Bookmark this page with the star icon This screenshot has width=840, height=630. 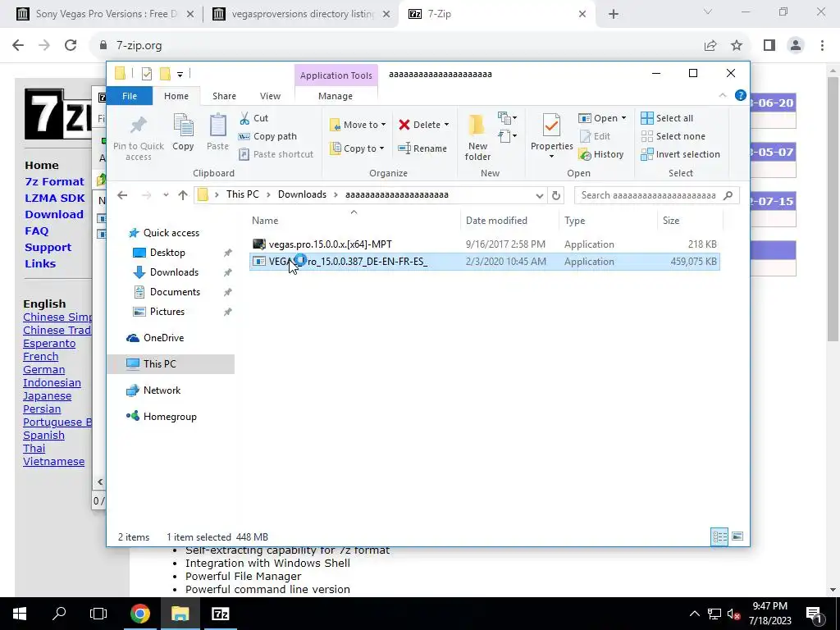click(737, 46)
